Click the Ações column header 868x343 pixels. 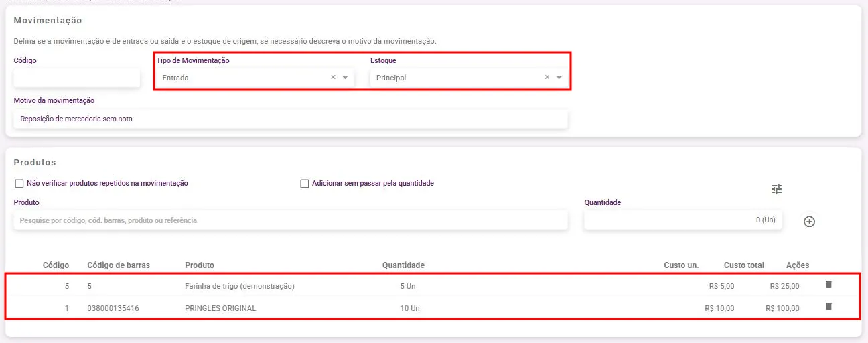click(798, 265)
